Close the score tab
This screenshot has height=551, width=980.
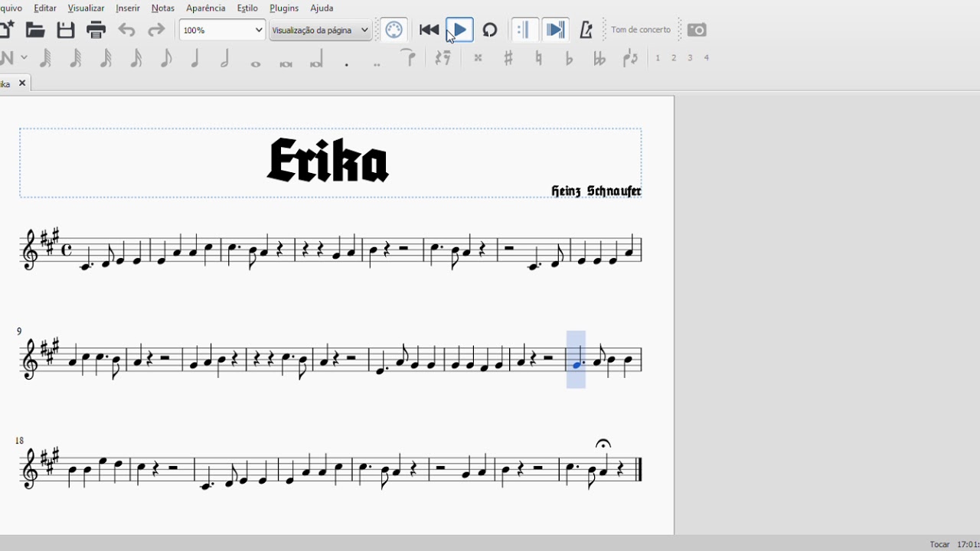(x=22, y=83)
